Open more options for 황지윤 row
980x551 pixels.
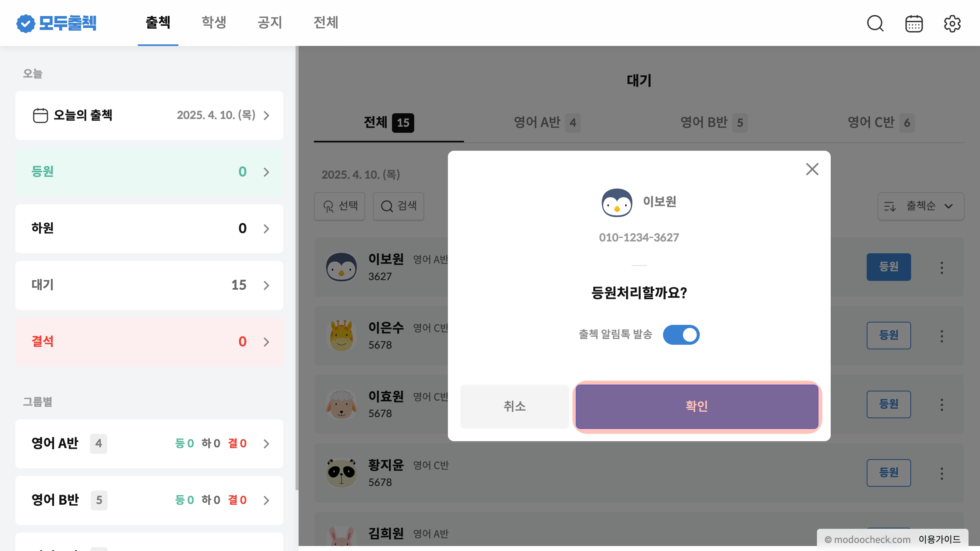pos(942,473)
